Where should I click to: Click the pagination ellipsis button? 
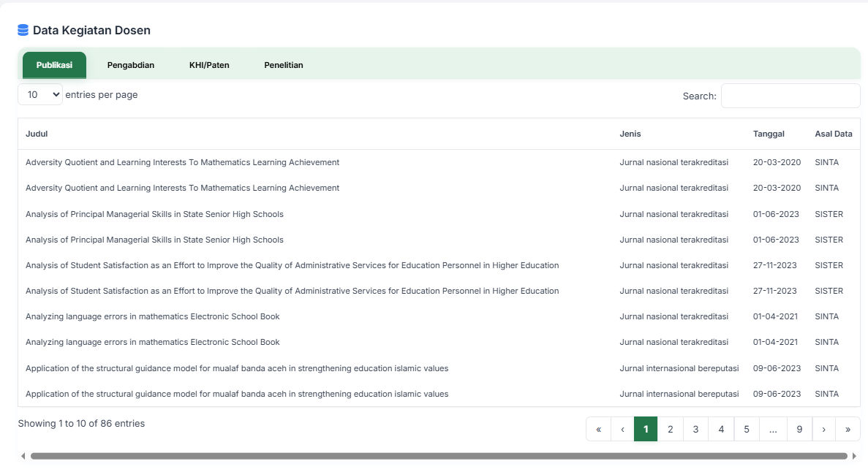(x=773, y=429)
